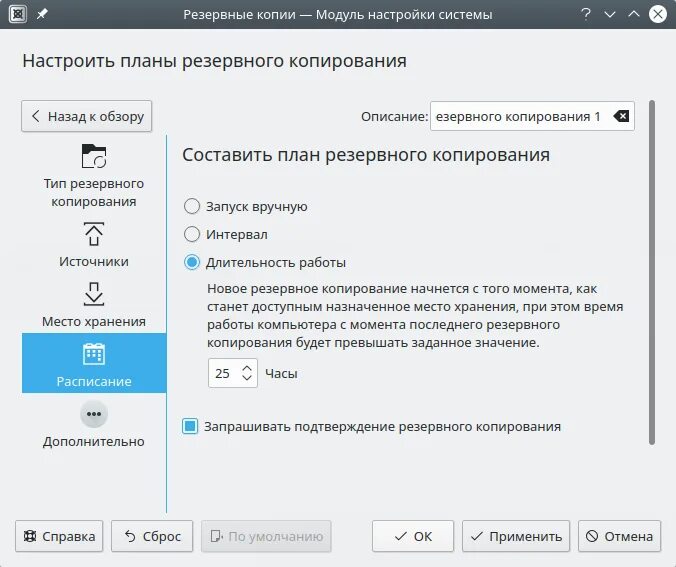The height and width of the screenshot is (567, 676).
Task: Toggle Запрашивать подтверждение резервного копирования checkbox
Action: click(190, 426)
